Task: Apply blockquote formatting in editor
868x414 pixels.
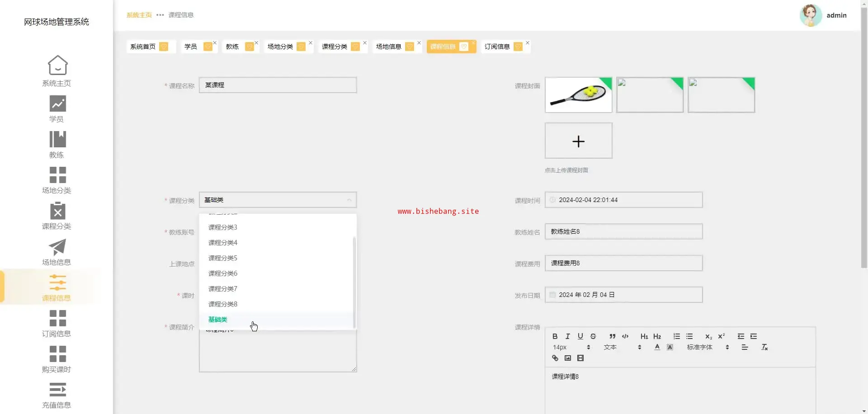Action: click(x=612, y=336)
